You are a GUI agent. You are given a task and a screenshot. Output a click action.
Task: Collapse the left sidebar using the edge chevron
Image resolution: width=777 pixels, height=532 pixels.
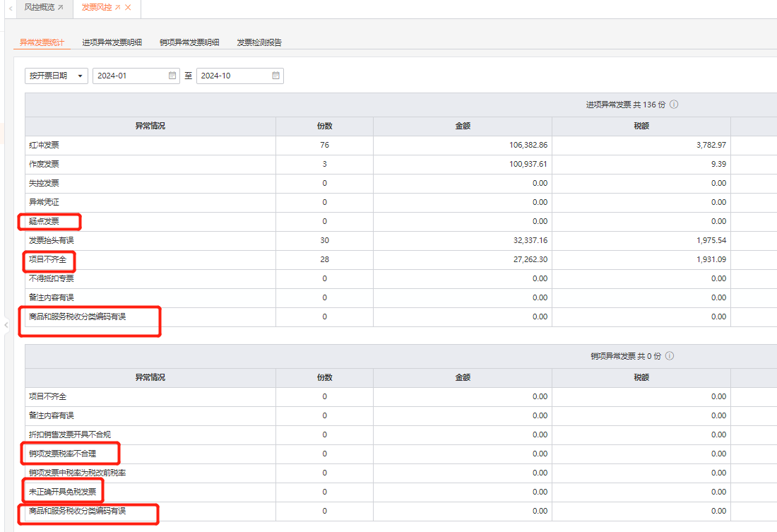pyautogui.click(x=6, y=325)
